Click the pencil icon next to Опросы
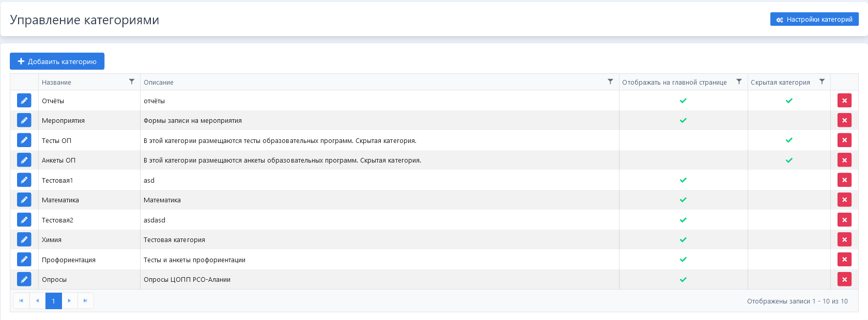The height and width of the screenshot is (320, 868). pos(24,279)
